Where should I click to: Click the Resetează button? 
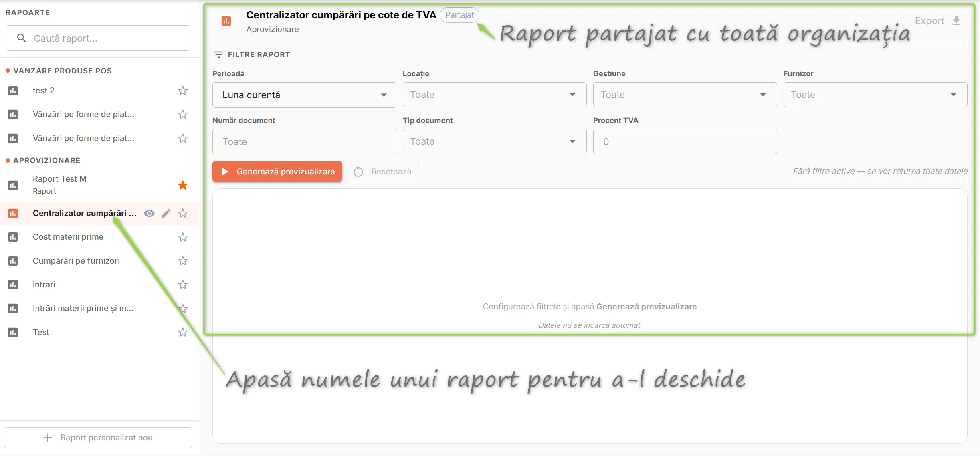383,172
